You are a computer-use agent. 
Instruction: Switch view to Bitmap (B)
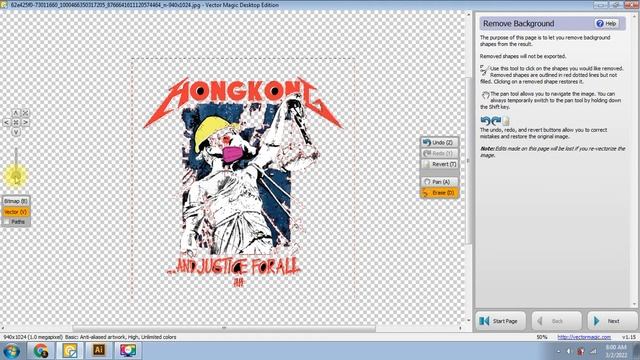(x=16, y=201)
